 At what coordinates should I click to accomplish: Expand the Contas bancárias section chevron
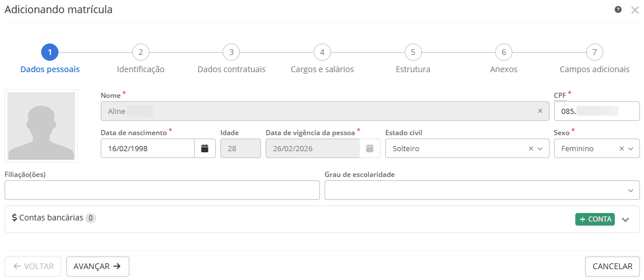click(x=625, y=220)
